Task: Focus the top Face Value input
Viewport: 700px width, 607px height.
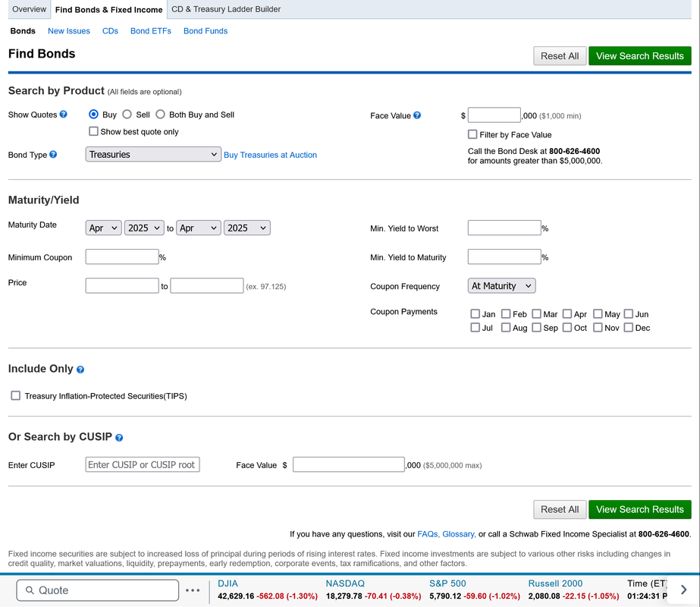Action: tap(494, 115)
